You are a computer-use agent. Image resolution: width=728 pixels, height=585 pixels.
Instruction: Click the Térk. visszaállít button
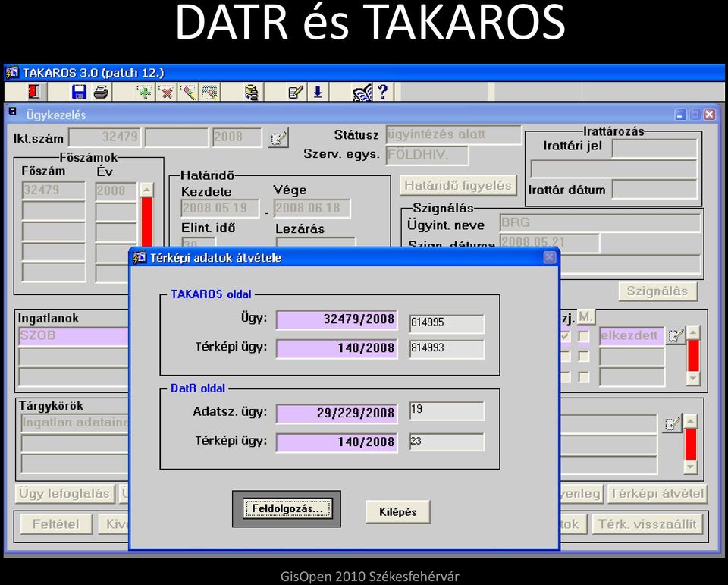[x=647, y=524]
